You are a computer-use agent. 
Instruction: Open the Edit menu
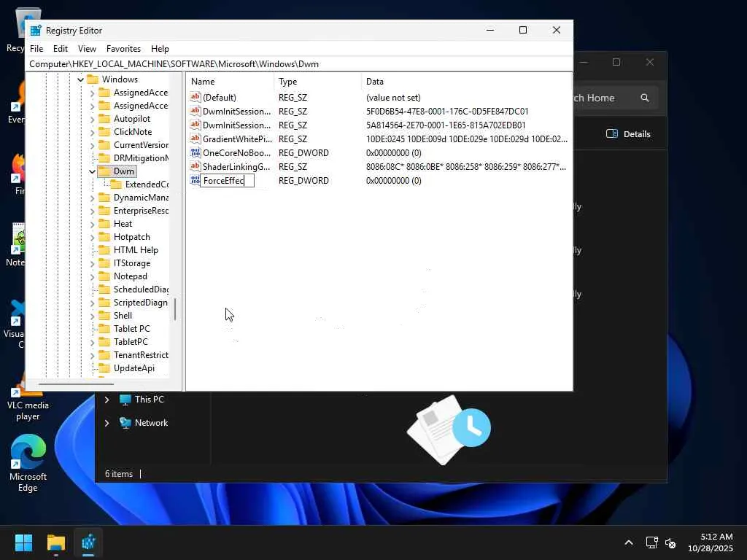[x=60, y=49]
